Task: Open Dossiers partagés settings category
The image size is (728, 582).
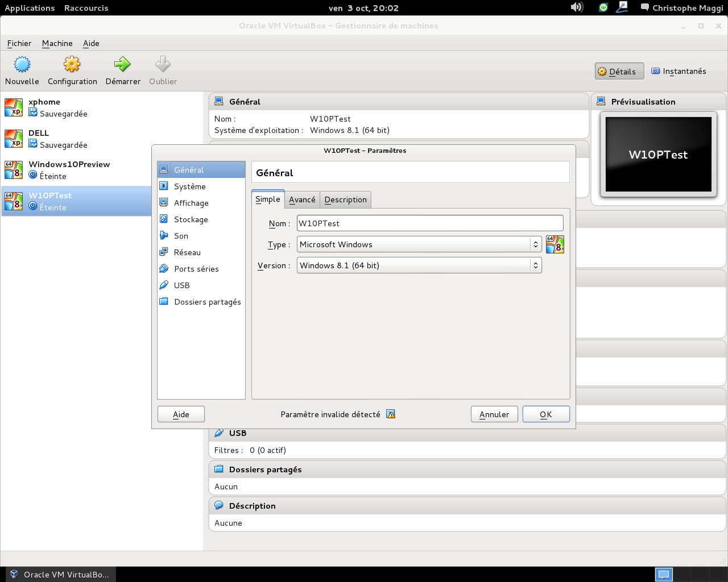Action: coord(201,302)
